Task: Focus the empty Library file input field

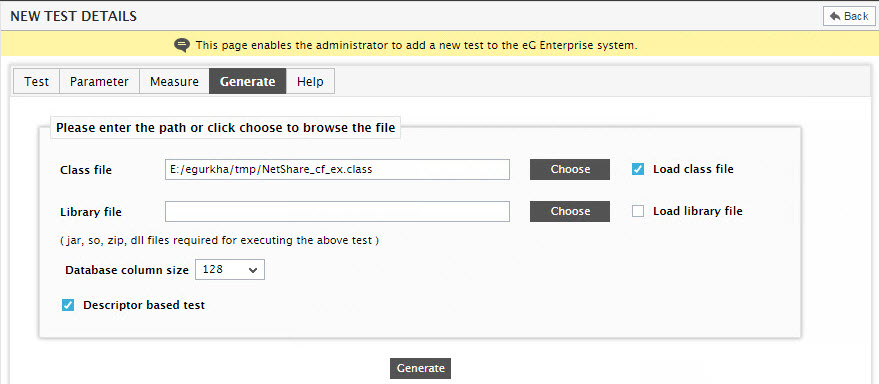Action: pos(337,211)
